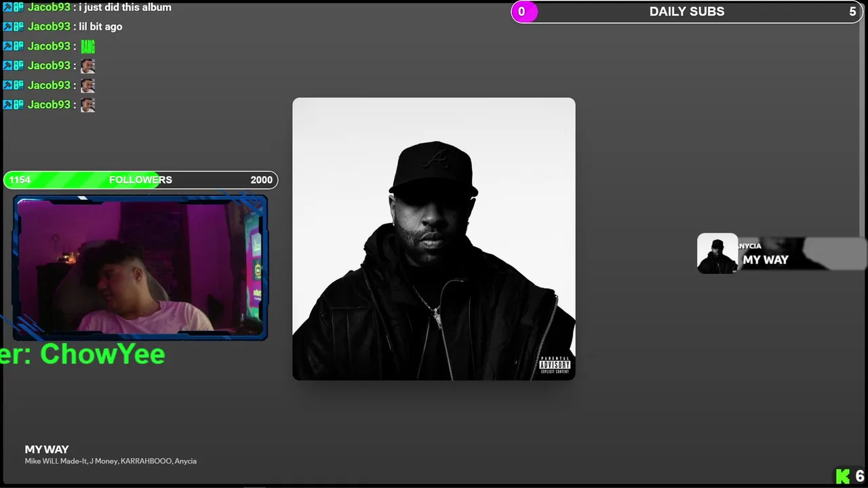Image resolution: width=868 pixels, height=488 pixels.
Task: Click the viewer count "6" next to the Kick logo
Action: coord(859,476)
